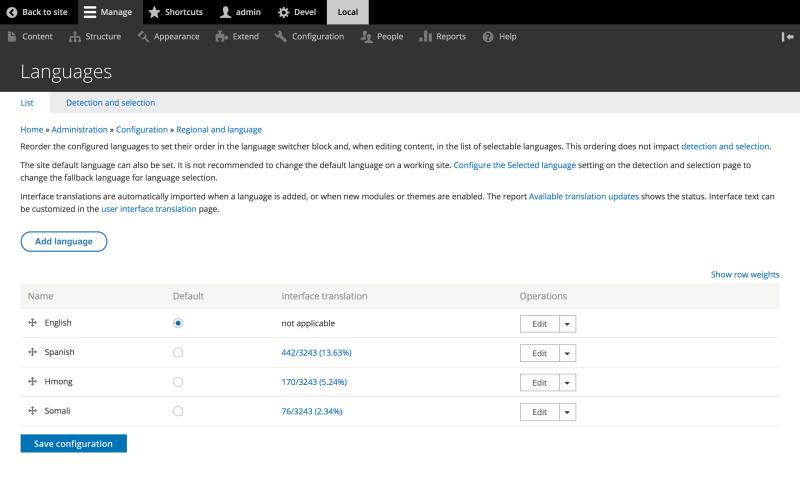Click Edit for the Somali language
The width and height of the screenshot is (800, 500).
[x=540, y=412]
